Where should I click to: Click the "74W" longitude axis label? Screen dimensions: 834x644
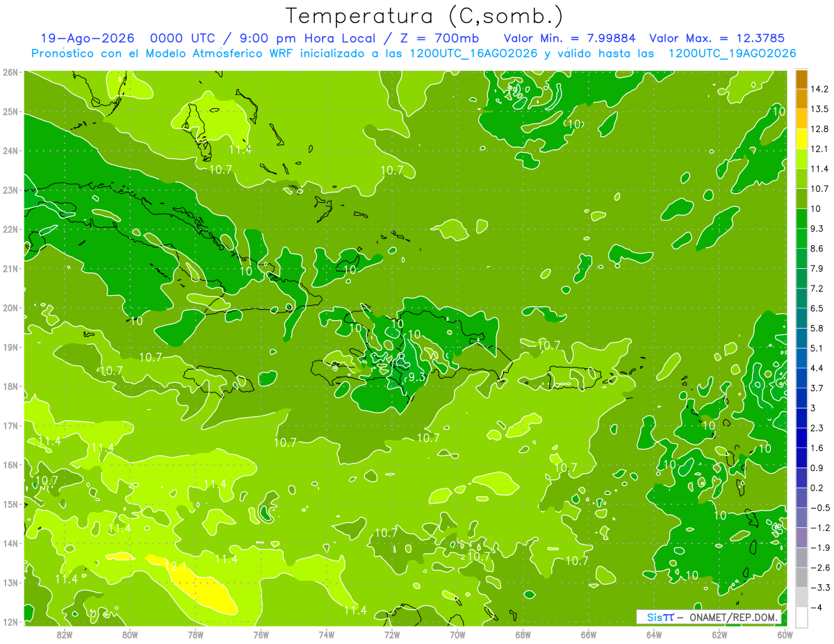pyautogui.click(x=327, y=634)
